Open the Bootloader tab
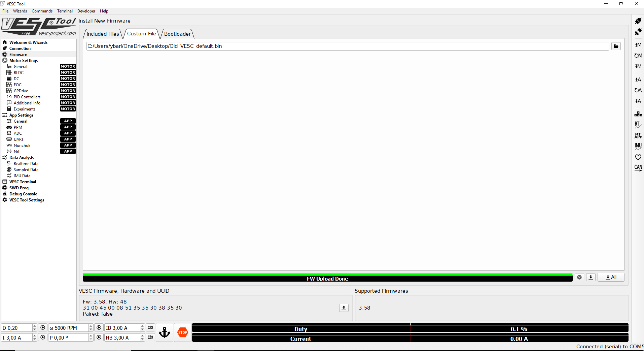Image resolution: width=644 pixels, height=351 pixels. 177,34
